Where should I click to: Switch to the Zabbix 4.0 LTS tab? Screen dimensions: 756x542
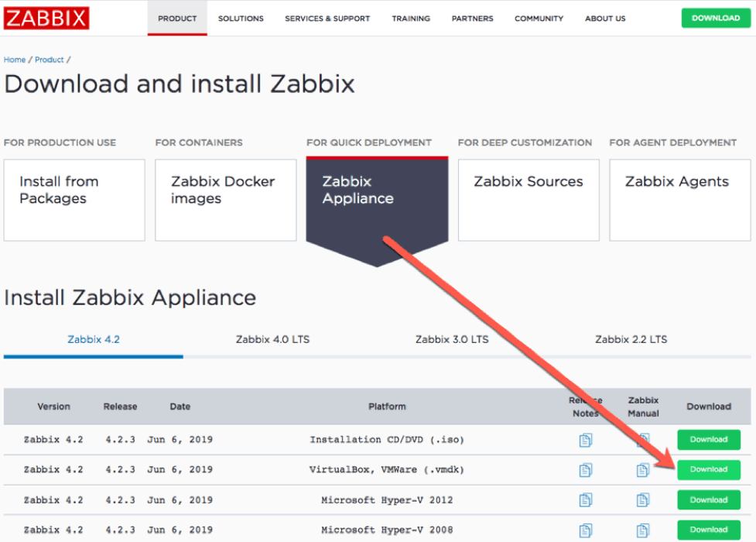click(272, 339)
